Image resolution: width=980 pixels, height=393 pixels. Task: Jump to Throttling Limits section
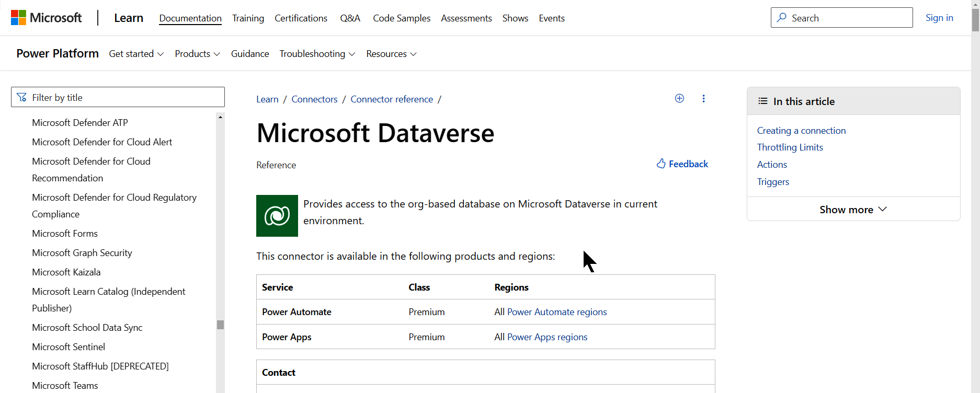(790, 147)
